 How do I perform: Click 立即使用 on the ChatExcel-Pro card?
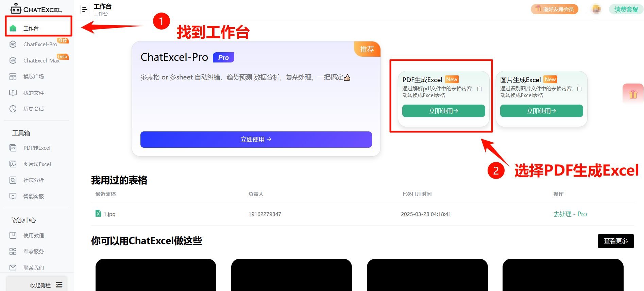tap(256, 140)
